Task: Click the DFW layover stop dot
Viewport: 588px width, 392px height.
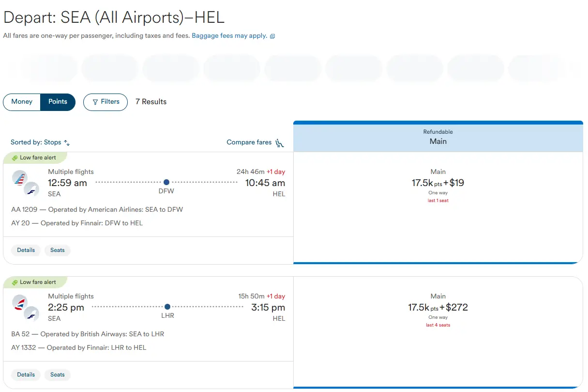Action: (166, 182)
